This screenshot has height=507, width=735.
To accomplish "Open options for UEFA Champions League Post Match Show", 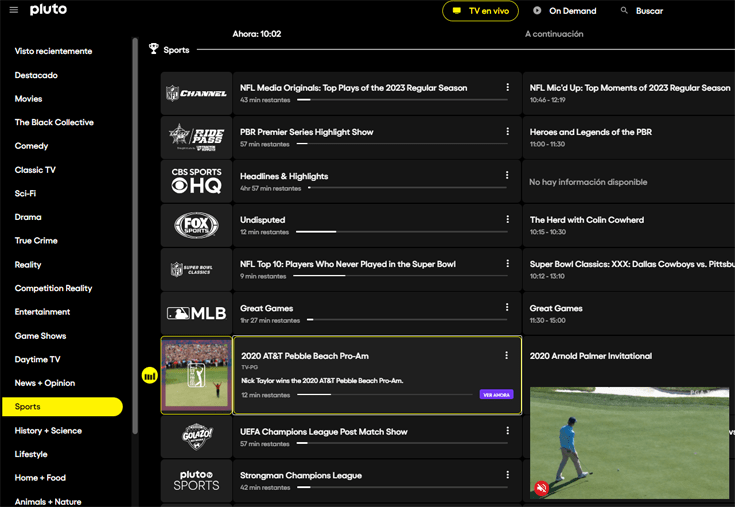I will tap(507, 431).
